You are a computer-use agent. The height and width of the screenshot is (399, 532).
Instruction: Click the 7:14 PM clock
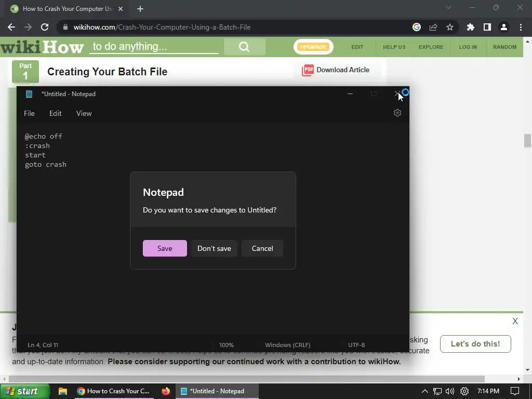pos(488,391)
